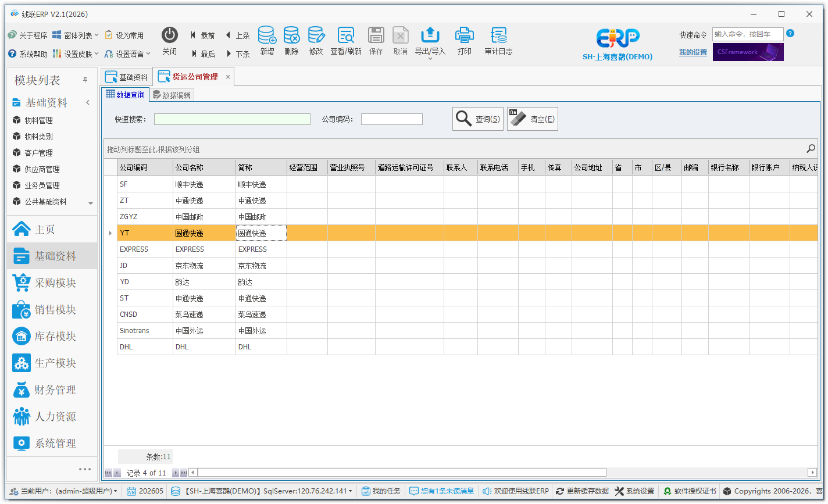The image size is (828, 504).
Task: Click the 查看/刷新 toolbar icon
Action: point(346,35)
